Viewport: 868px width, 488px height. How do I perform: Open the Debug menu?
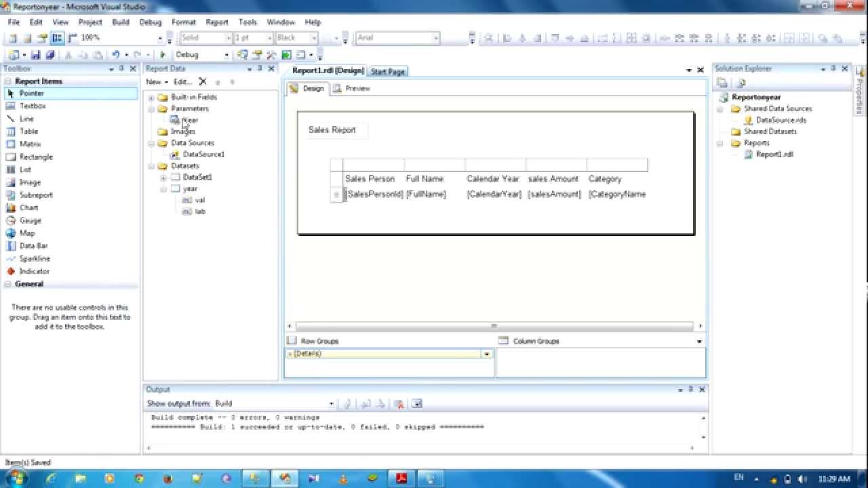coord(151,22)
